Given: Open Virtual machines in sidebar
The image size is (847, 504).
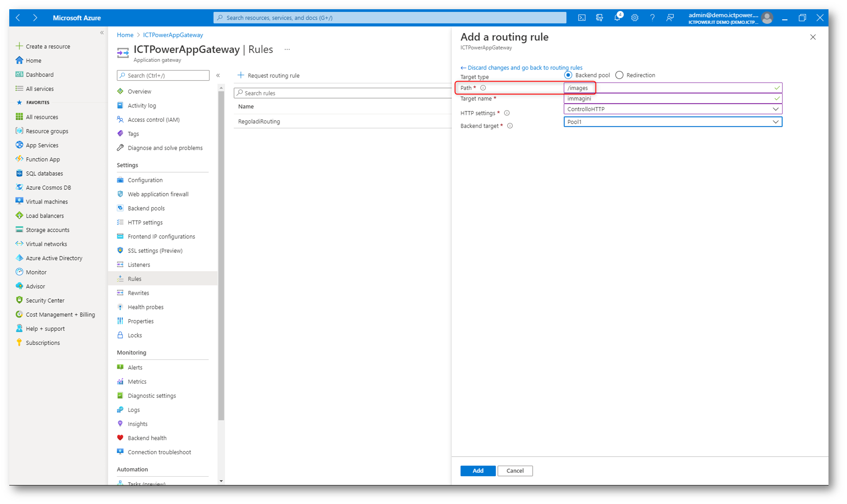Looking at the screenshot, I should tap(46, 201).
